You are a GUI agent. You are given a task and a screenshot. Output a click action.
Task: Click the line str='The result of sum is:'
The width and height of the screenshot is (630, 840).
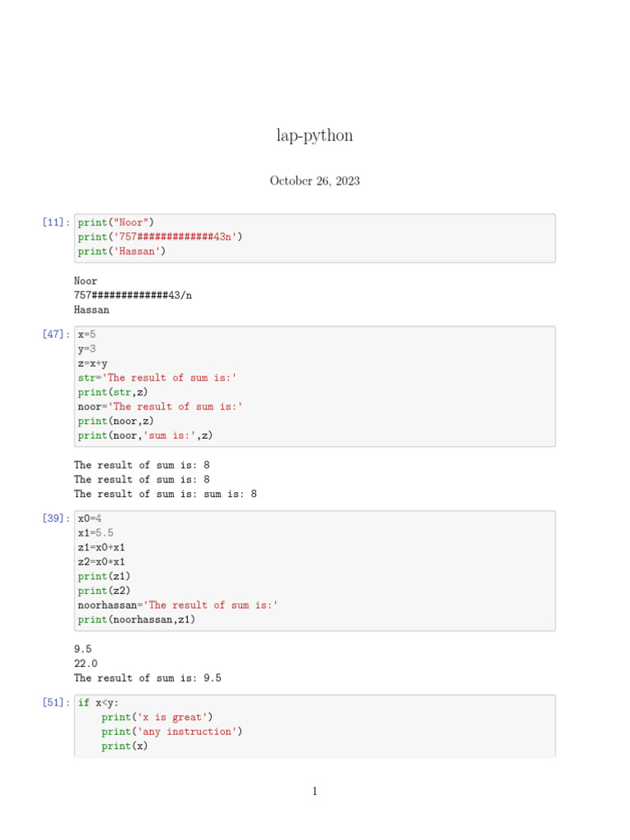tap(157, 377)
